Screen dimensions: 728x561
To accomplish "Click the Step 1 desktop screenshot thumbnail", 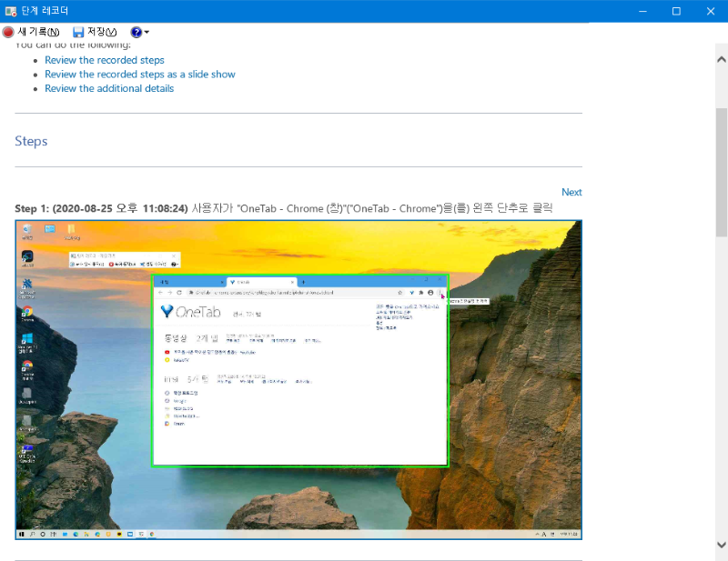I will pos(298,379).
